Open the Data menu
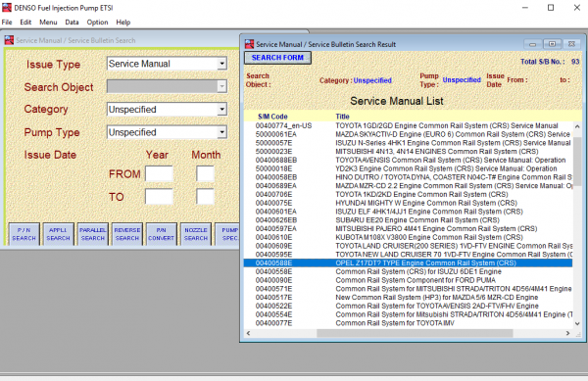Viewport: 588px width, 381px height. coord(72,23)
